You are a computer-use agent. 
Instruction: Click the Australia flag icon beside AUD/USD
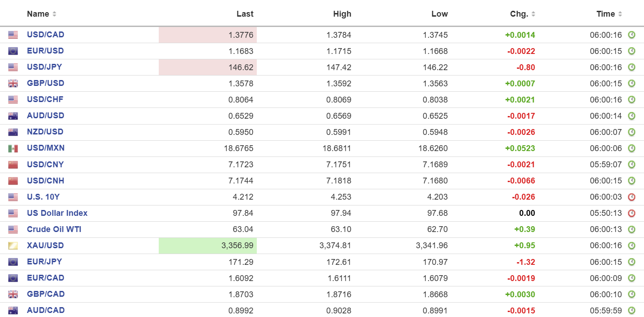13,116
